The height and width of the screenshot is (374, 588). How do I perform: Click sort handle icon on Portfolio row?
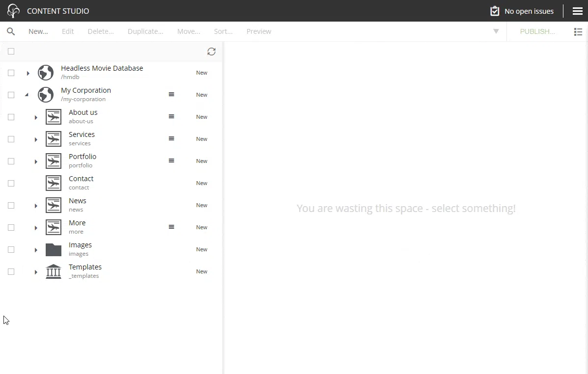(x=171, y=161)
